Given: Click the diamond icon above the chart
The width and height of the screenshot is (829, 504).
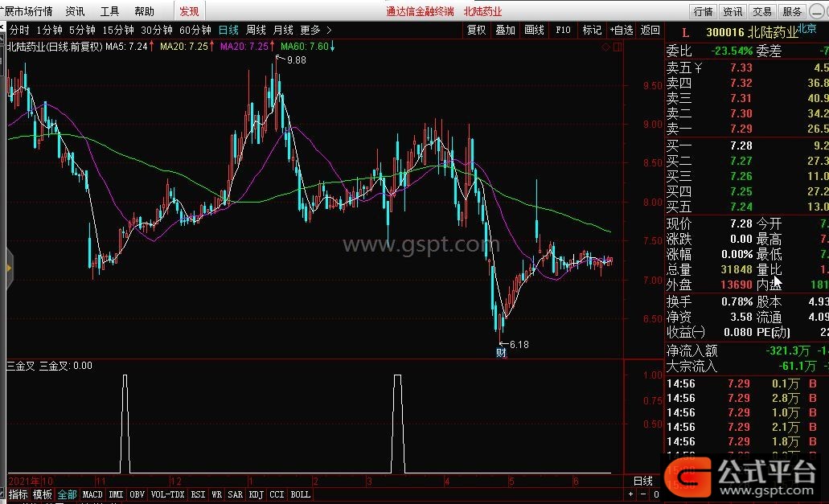Looking at the screenshot, I should (606, 47).
